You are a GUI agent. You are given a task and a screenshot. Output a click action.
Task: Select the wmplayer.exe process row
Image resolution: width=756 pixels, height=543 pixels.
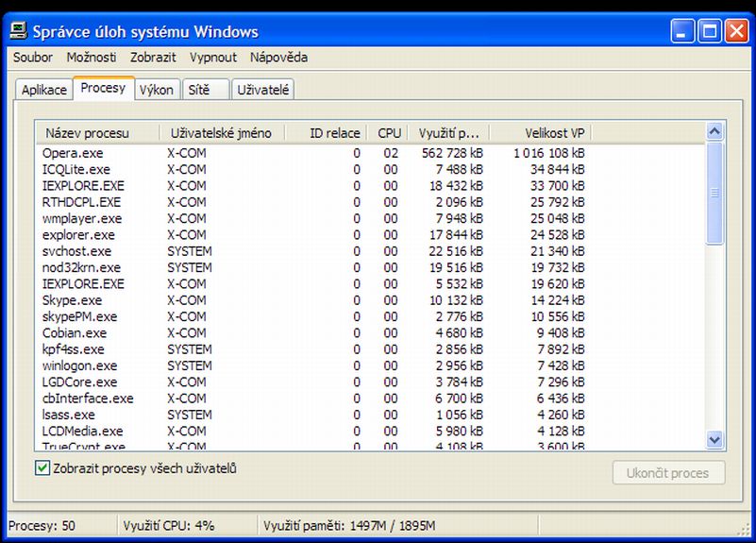(77, 218)
